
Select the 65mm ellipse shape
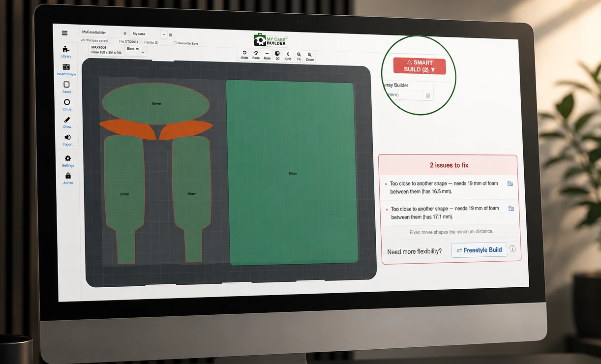point(156,103)
